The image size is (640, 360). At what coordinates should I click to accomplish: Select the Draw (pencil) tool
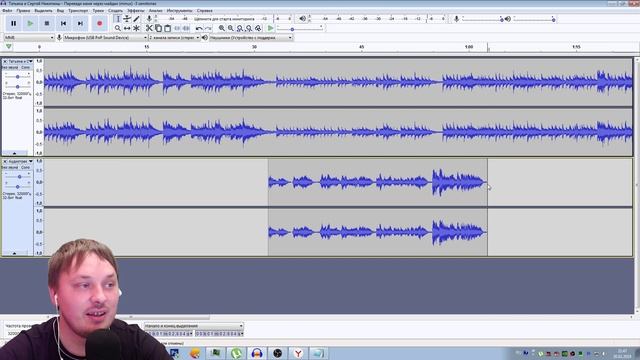[136, 19]
